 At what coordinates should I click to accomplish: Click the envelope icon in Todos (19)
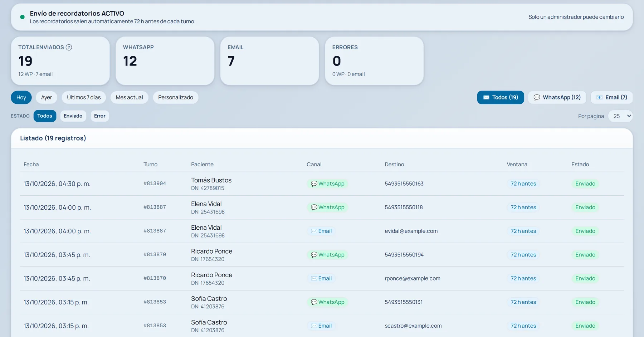click(x=486, y=97)
